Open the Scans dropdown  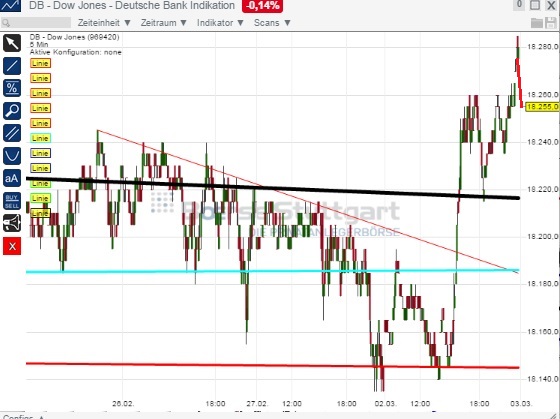click(x=272, y=23)
